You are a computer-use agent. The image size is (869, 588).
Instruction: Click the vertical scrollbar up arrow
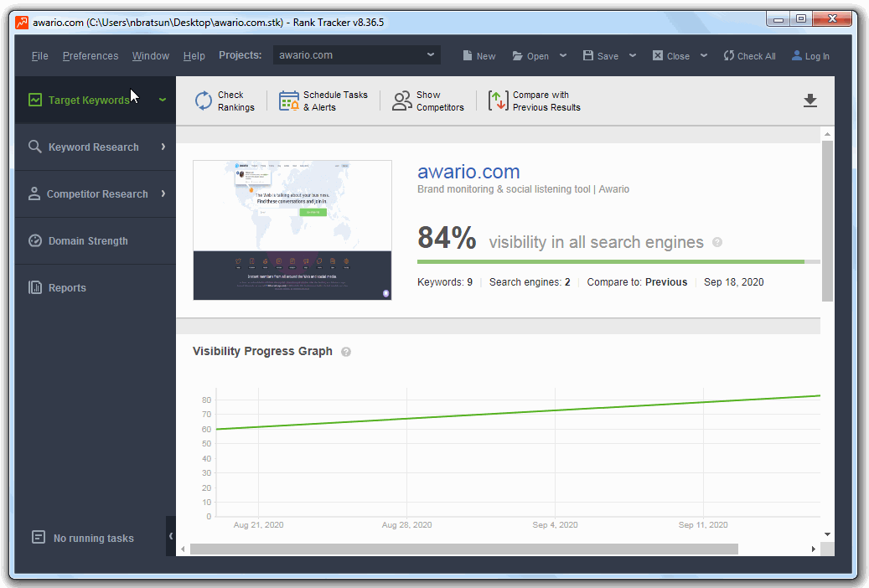coord(827,134)
